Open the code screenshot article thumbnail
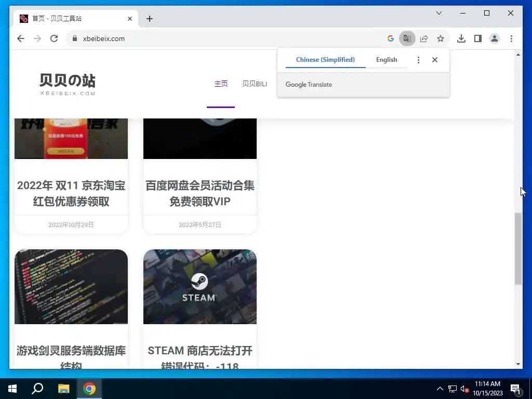The width and height of the screenshot is (532, 399). tap(71, 287)
